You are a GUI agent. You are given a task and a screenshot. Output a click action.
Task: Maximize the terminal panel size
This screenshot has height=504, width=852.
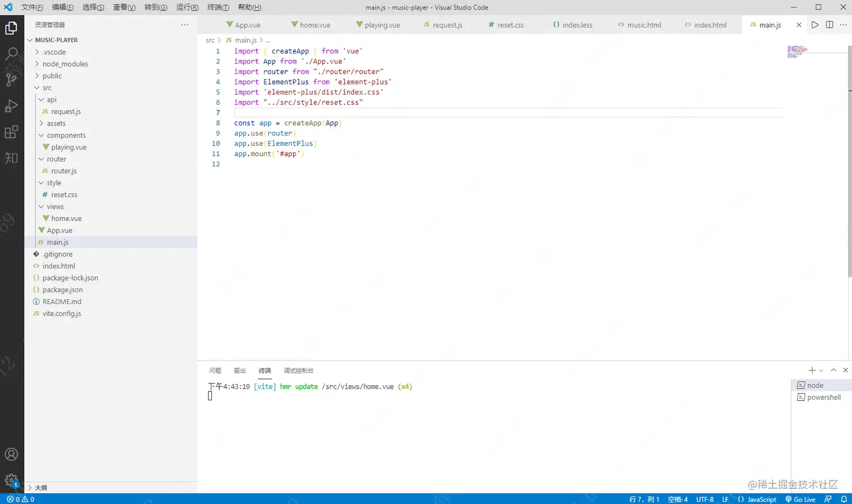[x=833, y=370]
